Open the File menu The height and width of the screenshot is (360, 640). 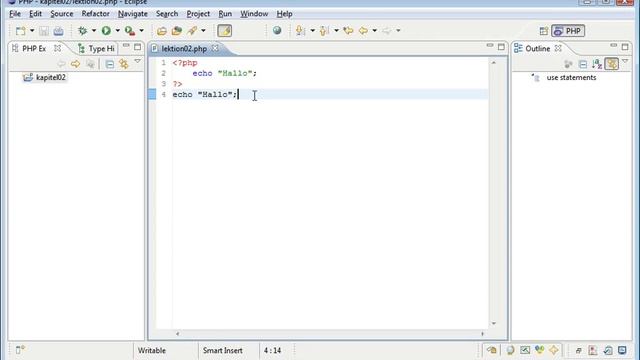click(x=15, y=14)
